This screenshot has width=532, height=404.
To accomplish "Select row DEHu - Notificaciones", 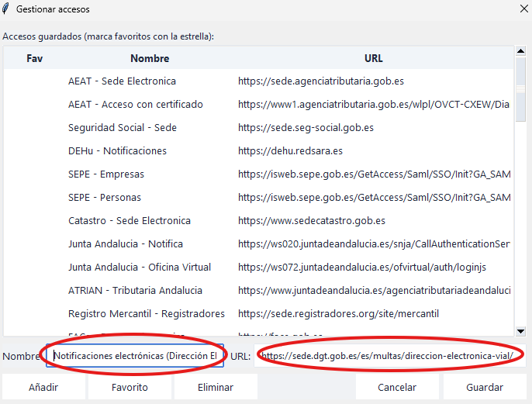I will tap(258, 150).
